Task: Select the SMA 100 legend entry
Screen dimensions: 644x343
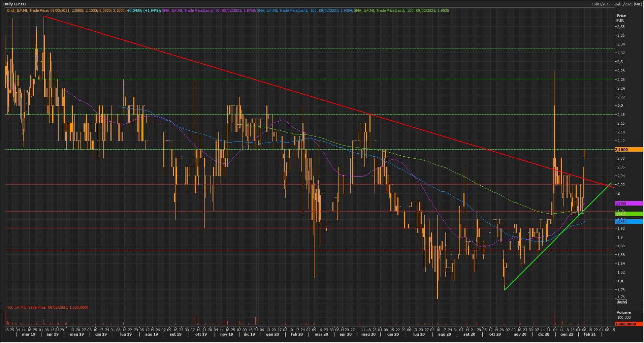Action: click(305, 10)
